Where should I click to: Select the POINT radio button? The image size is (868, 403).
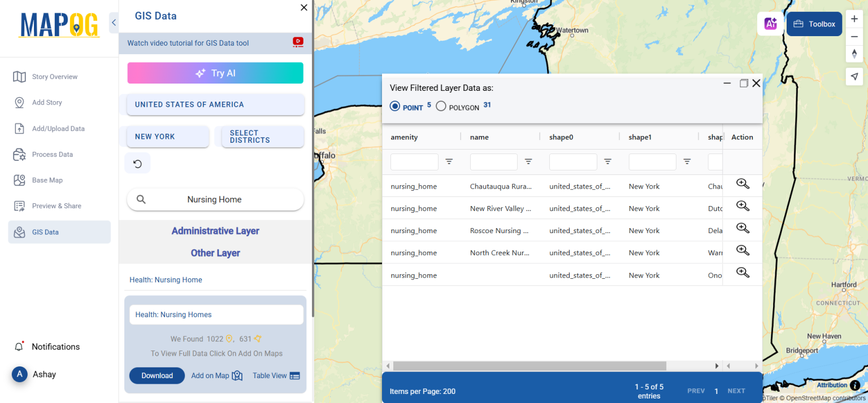394,106
